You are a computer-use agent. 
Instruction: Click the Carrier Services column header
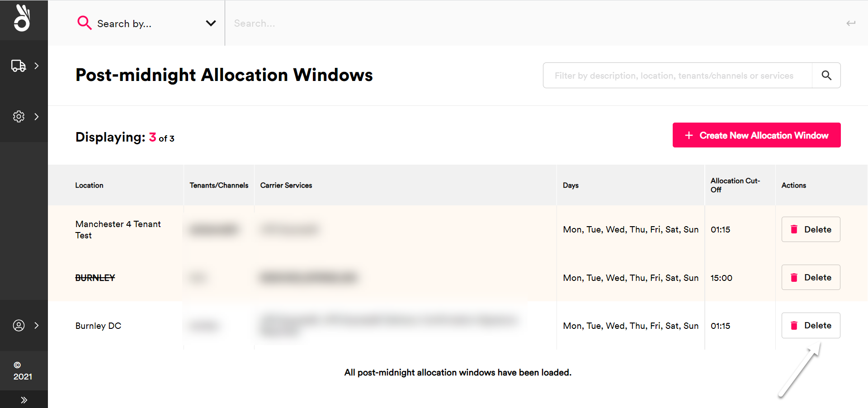coord(286,185)
